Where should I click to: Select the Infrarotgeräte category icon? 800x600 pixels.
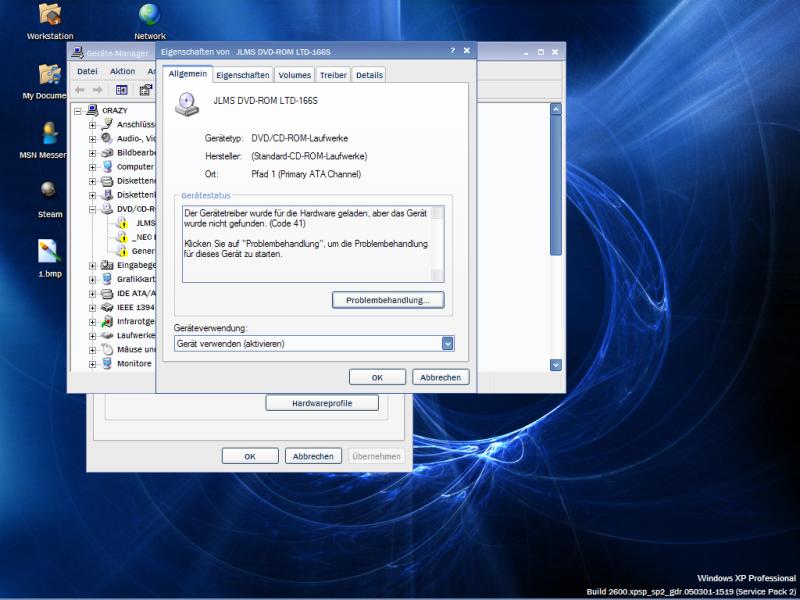click(107, 321)
